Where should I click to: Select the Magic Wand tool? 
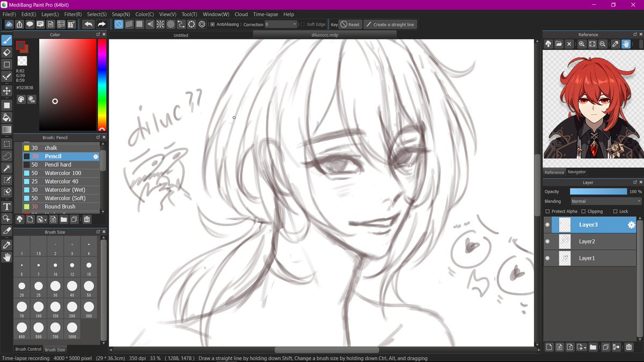coord(6,168)
